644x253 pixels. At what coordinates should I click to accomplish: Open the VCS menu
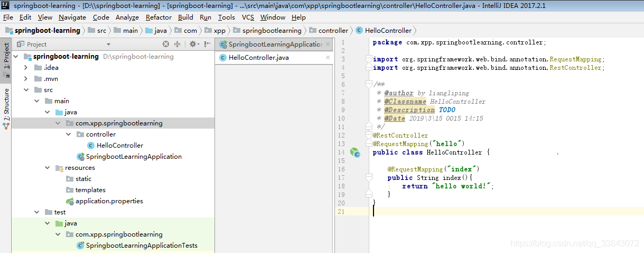[248, 17]
